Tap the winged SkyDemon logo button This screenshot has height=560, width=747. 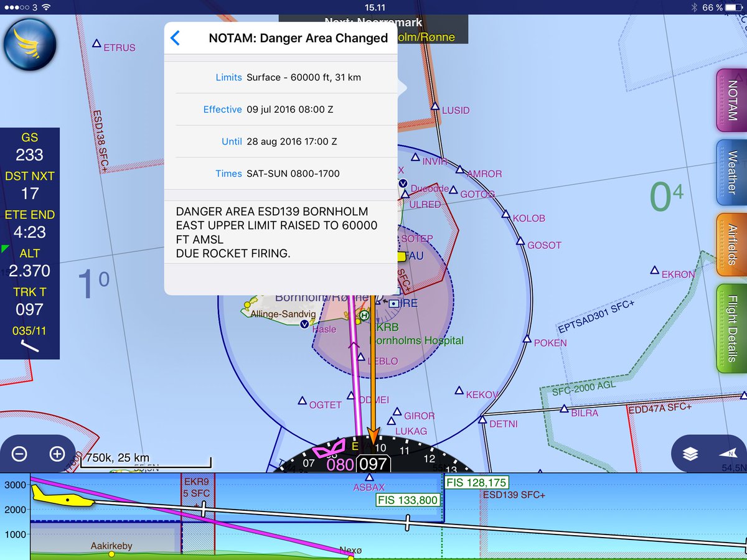click(x=30, y=44)
